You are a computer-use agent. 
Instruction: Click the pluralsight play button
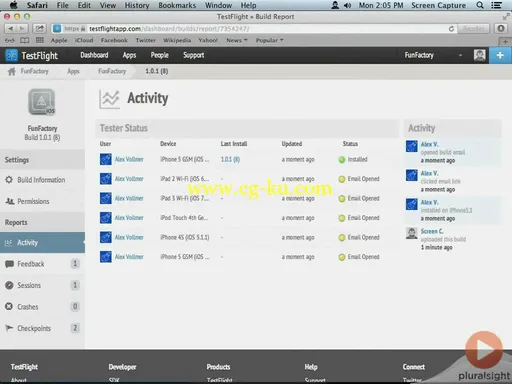click(x=484, y=349)
